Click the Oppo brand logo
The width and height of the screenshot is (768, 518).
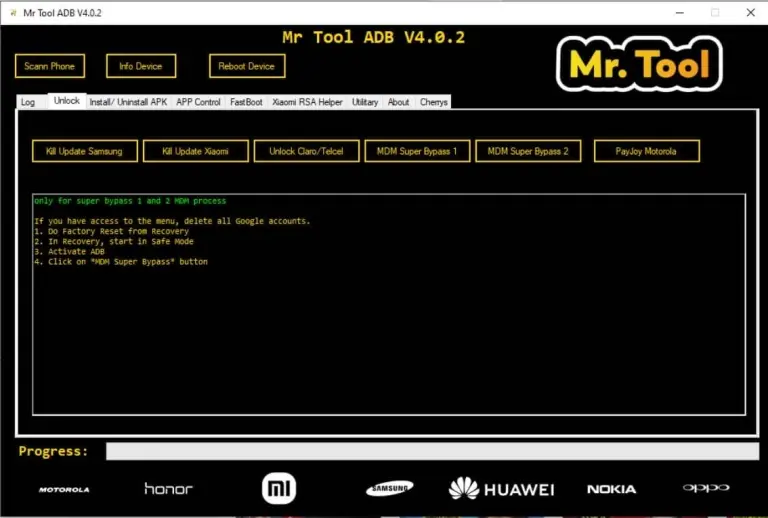pyautogui.click(x=706, y=488)
